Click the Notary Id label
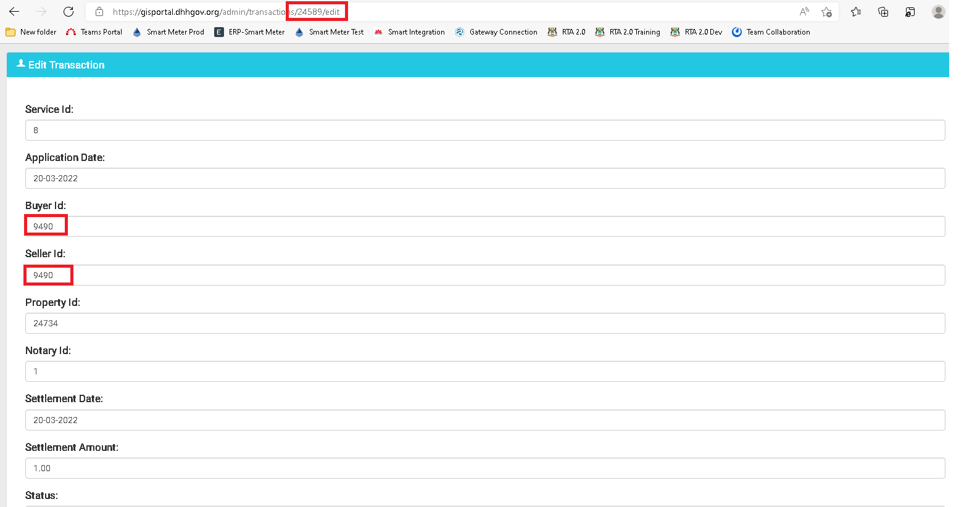The image size is (980, 507). click(48, 350)
